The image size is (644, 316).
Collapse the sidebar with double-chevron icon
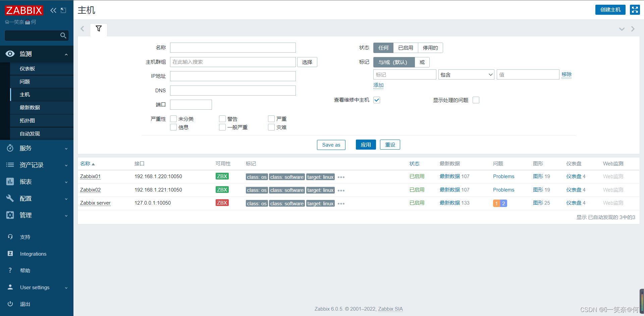[x=53, y=10]
